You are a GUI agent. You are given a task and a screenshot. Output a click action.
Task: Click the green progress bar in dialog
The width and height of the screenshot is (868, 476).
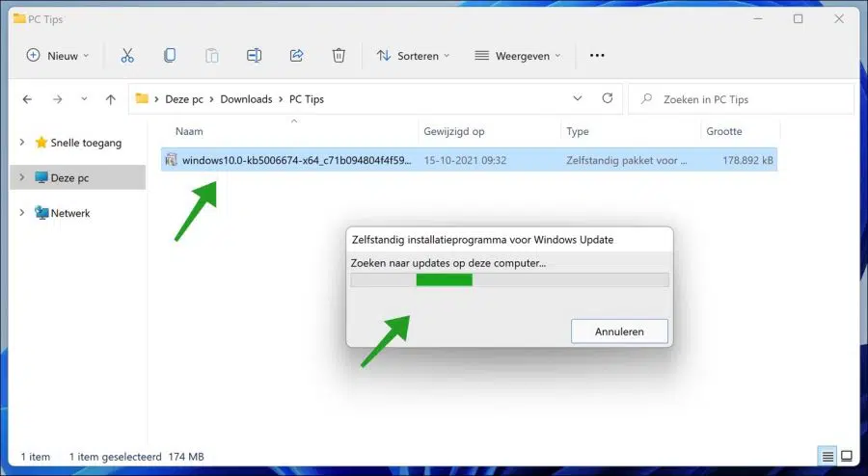(x=444, y=279)
